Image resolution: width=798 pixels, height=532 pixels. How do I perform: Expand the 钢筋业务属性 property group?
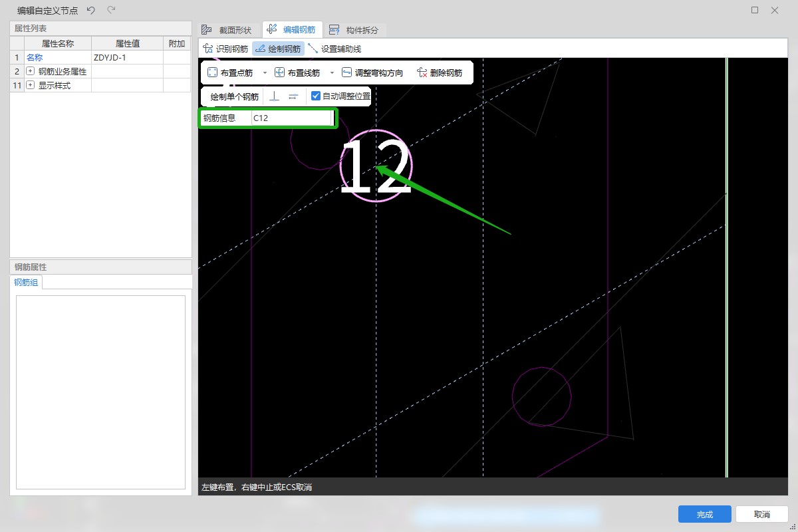tap(30, 71)
